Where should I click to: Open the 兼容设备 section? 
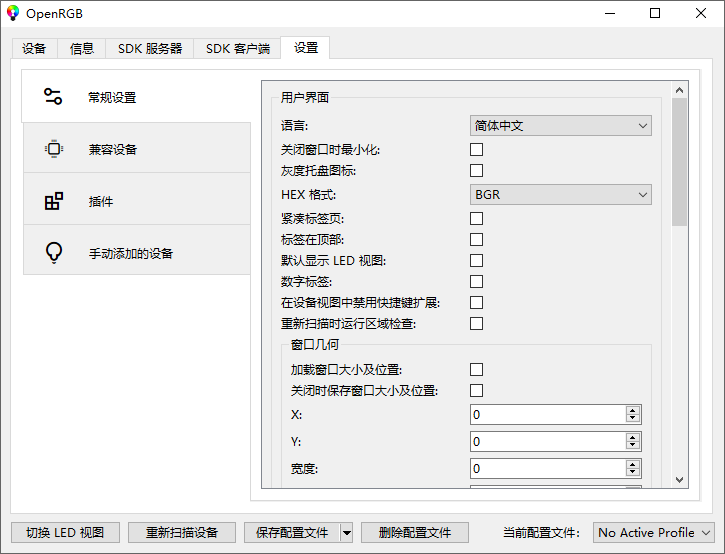click(137, 149)
